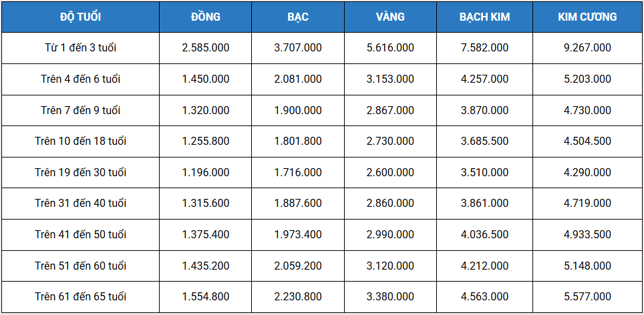Click the 'Trên 4 đến 6 tuổi' row label

(80, 79)
